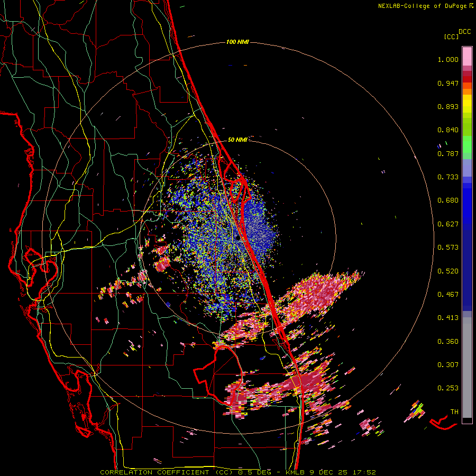Click the [CC] units label
Image resolution: width=476 pixels, height=476 pixels.
(x=451, y=36)
